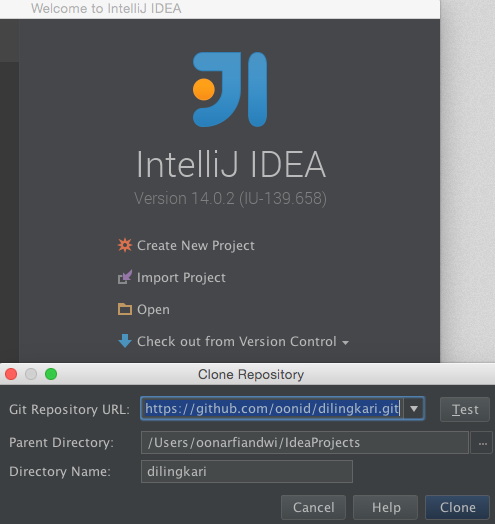Click the IntelliJ IDEA logo
Screen dimensions: 495x524
pyautogui.click(x=230, y=90)
